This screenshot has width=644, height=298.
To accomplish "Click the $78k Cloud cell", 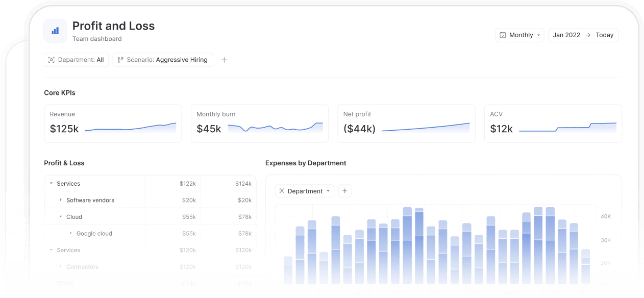I will [x=245, y=217].
